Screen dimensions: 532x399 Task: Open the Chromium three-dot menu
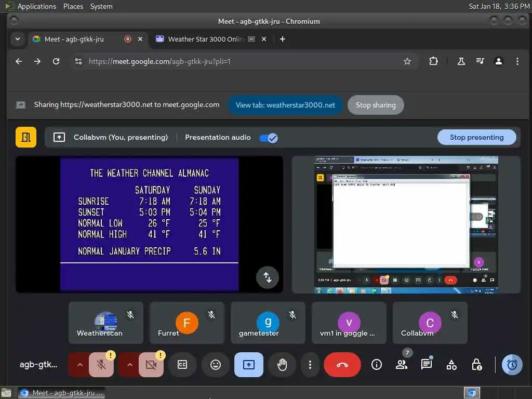[517, 61]
